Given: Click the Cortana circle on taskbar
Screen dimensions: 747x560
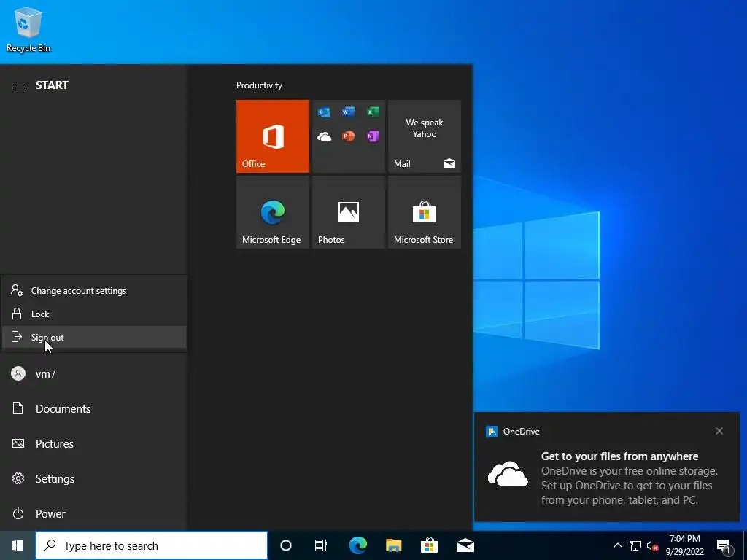Looking at the screenshot, I should [x=286, y=545].
